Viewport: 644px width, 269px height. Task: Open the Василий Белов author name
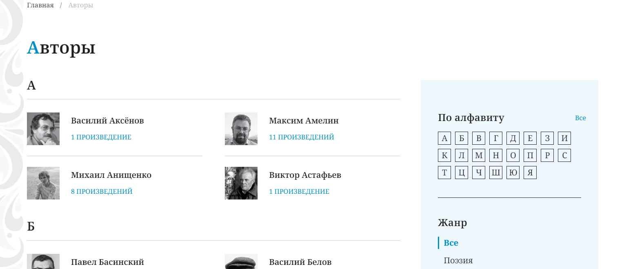click(300, 262)
